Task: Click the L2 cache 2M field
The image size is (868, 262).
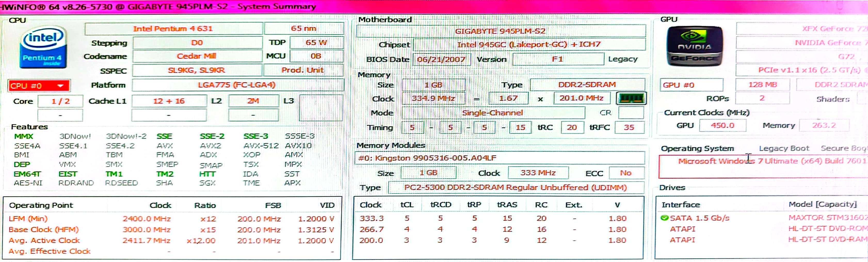Action: pyautogui.click(x=253, y=101)
